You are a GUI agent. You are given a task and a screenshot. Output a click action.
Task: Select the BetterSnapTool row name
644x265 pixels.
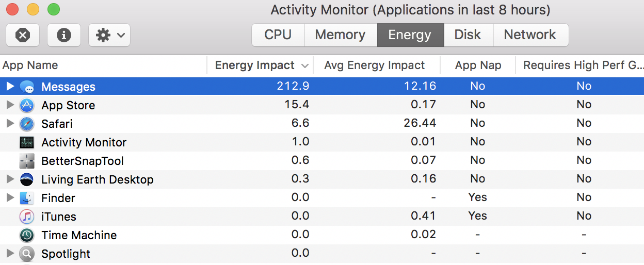(83, 161)
